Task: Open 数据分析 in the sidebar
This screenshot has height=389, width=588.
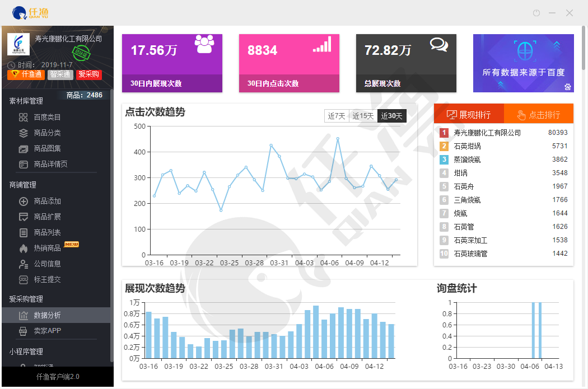Action: click(x=47, y=315)
